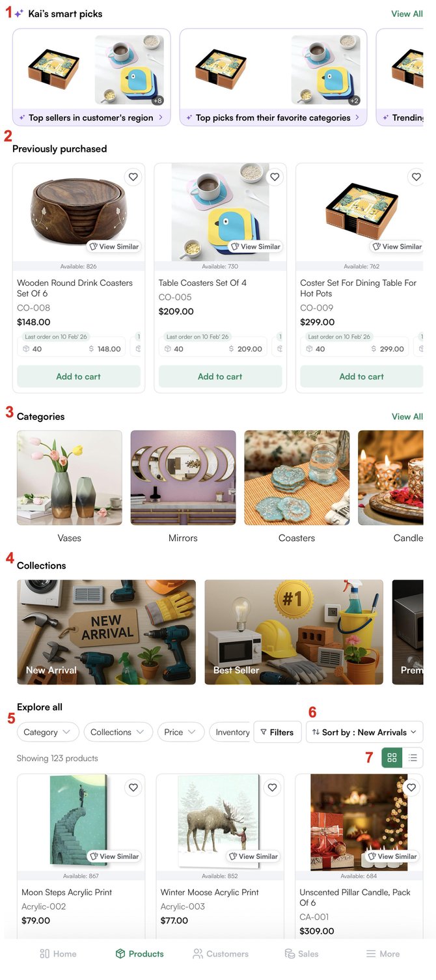Switch to list view layout

413,758
